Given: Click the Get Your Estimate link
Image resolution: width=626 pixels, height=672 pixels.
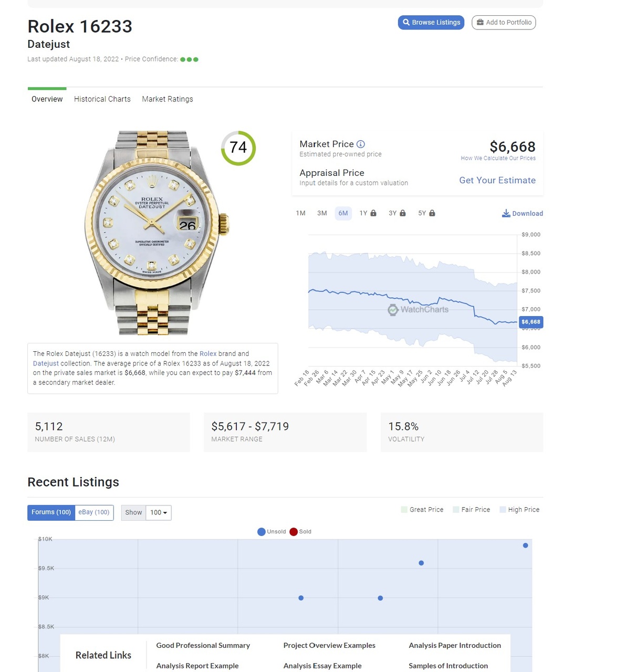Looking at the screenshot, I should pos(497,181).
